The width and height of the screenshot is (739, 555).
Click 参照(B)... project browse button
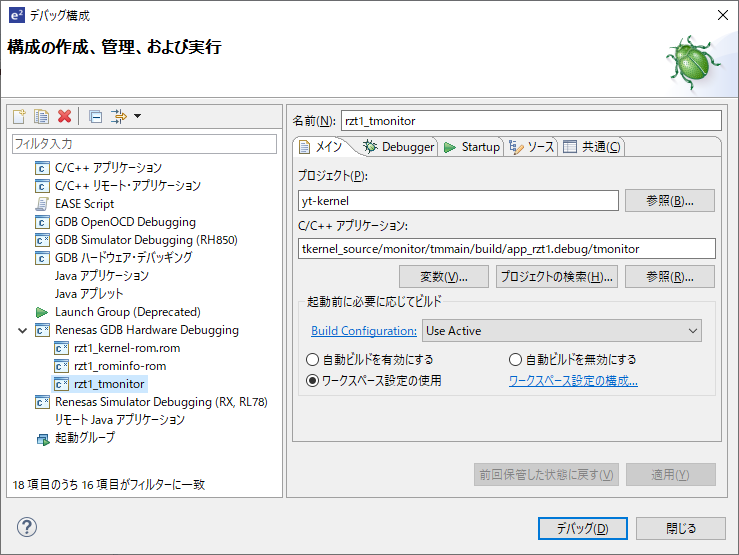[670, 201]
